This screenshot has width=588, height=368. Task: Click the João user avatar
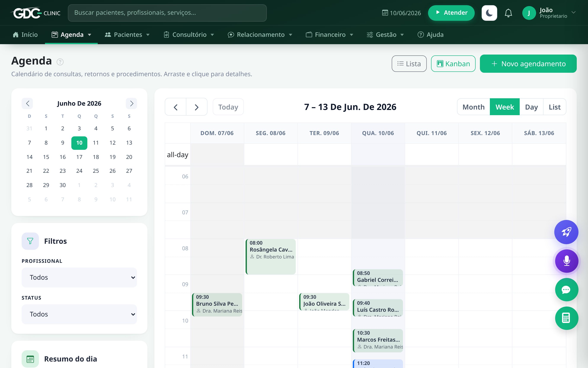(529, 13)
